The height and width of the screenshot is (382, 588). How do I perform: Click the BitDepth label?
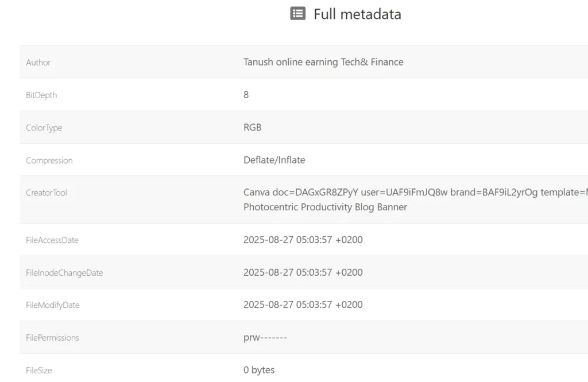pyautogui.click(x=41, y=95)
